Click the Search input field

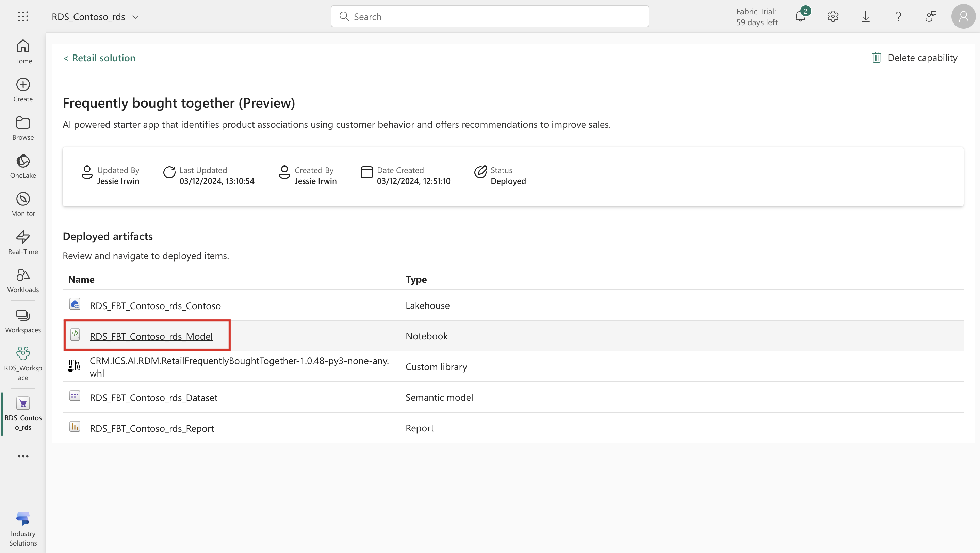point(490,16)
